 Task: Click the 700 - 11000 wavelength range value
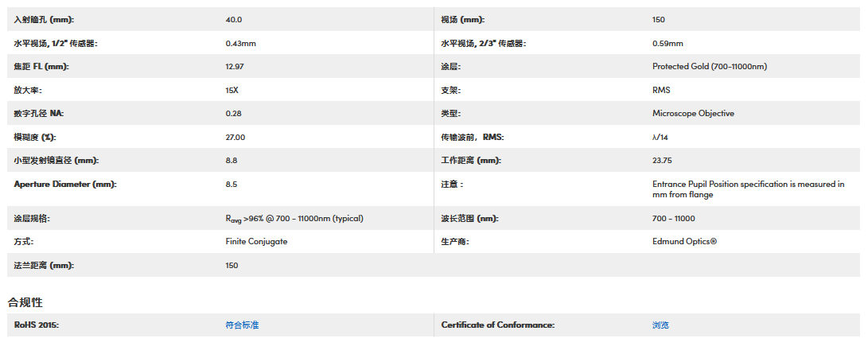673,218
